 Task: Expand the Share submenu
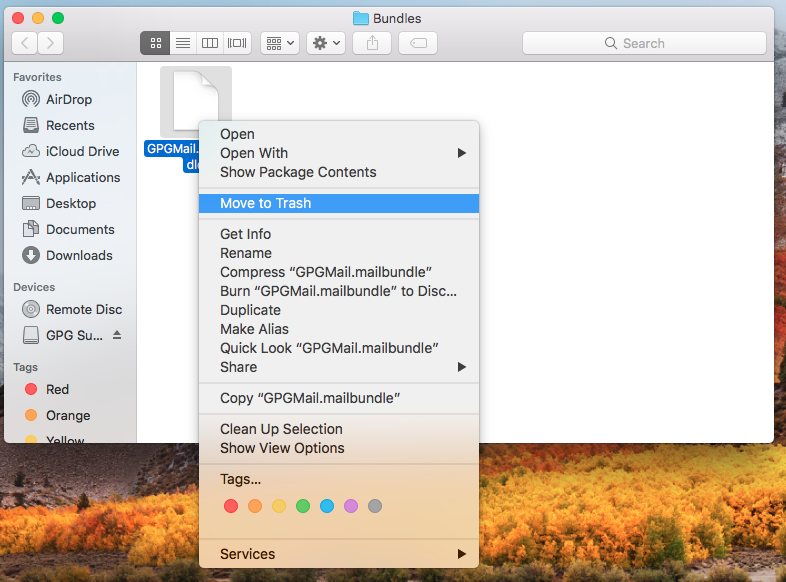coord(339,367)
